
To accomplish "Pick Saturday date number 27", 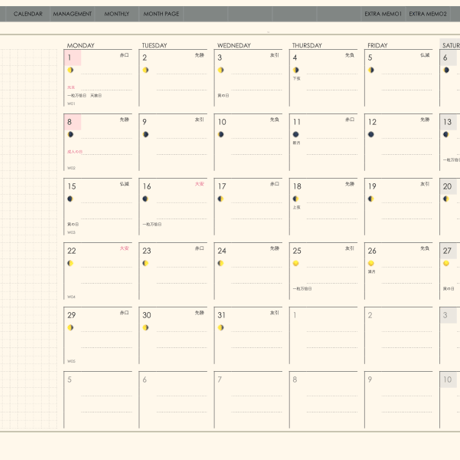I will (447, 251).
